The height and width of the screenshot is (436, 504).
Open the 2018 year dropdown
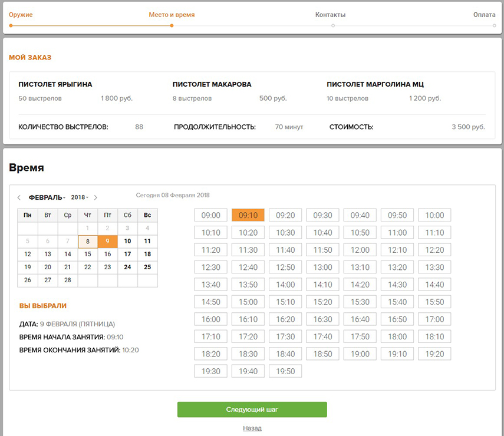80,197
